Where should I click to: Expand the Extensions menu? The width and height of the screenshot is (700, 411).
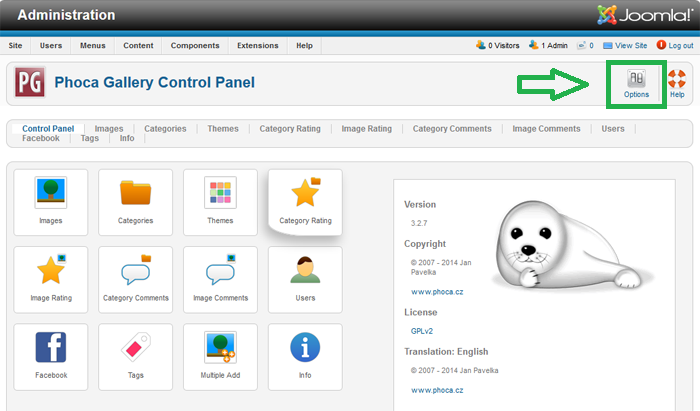pyautogui.click(x=258, y=46)
